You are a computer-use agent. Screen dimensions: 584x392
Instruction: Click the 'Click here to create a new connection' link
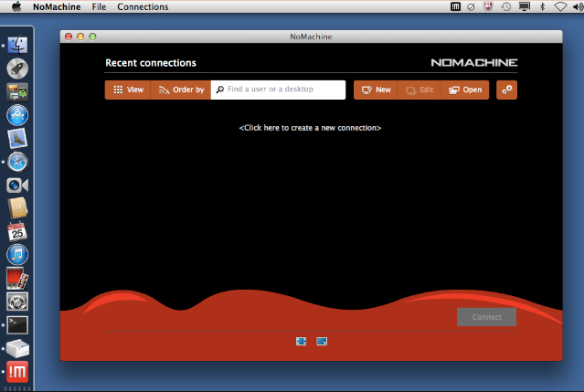pyautogui.click(x=310, y=128)
